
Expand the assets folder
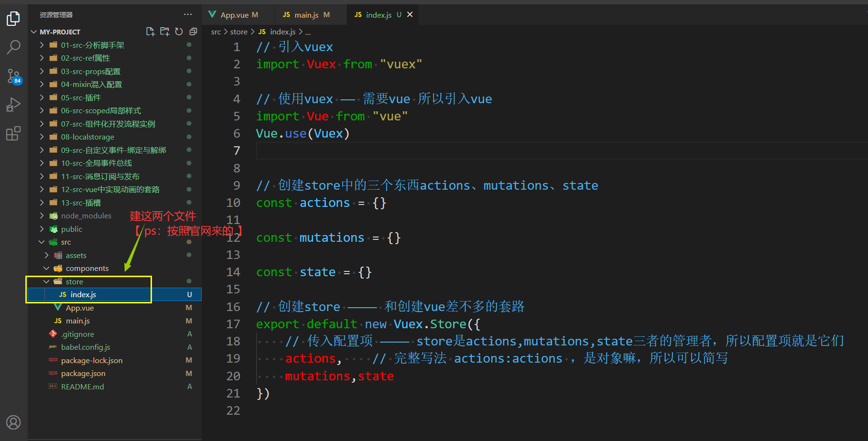coord(46,255)
